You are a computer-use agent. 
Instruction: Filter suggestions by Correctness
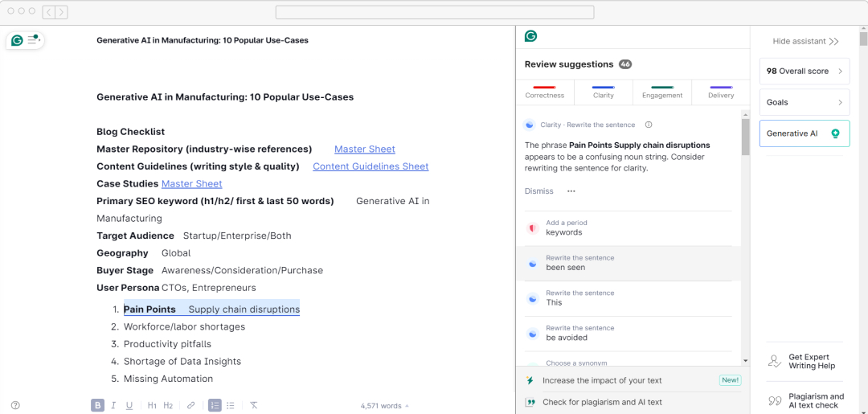coord(545,92)
